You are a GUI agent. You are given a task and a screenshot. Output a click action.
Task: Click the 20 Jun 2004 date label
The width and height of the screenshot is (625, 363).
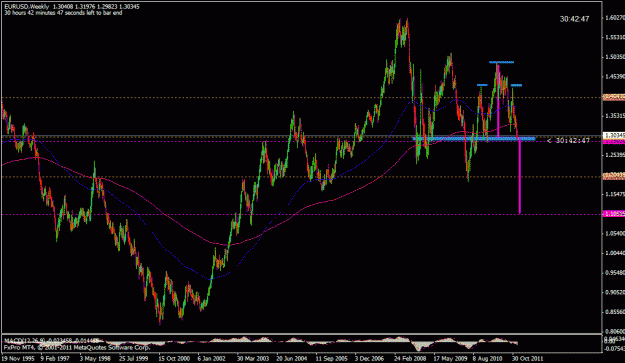pyautogui.click(x=291, y=358)
